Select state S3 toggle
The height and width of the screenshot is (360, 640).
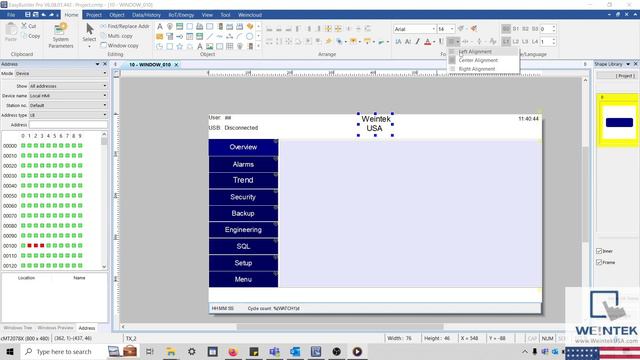pos(535,29)
